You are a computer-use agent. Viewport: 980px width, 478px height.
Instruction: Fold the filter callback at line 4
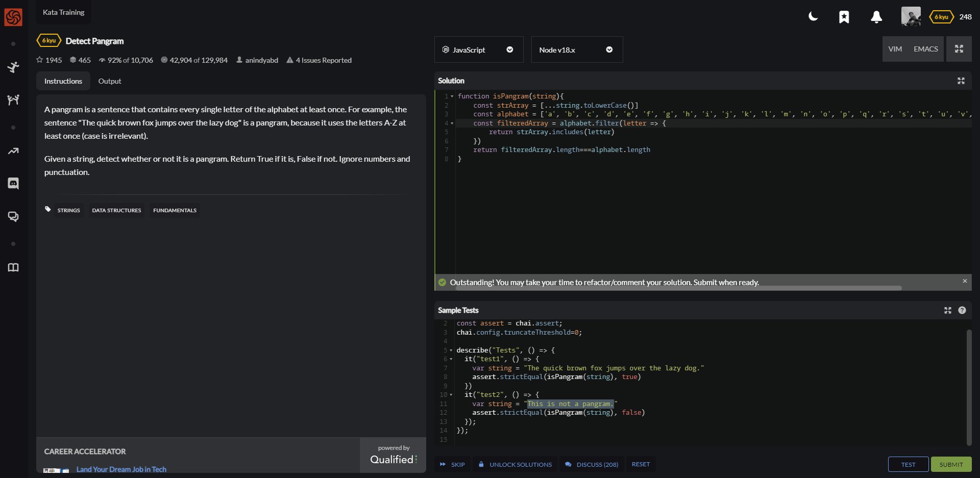(452, 123)
